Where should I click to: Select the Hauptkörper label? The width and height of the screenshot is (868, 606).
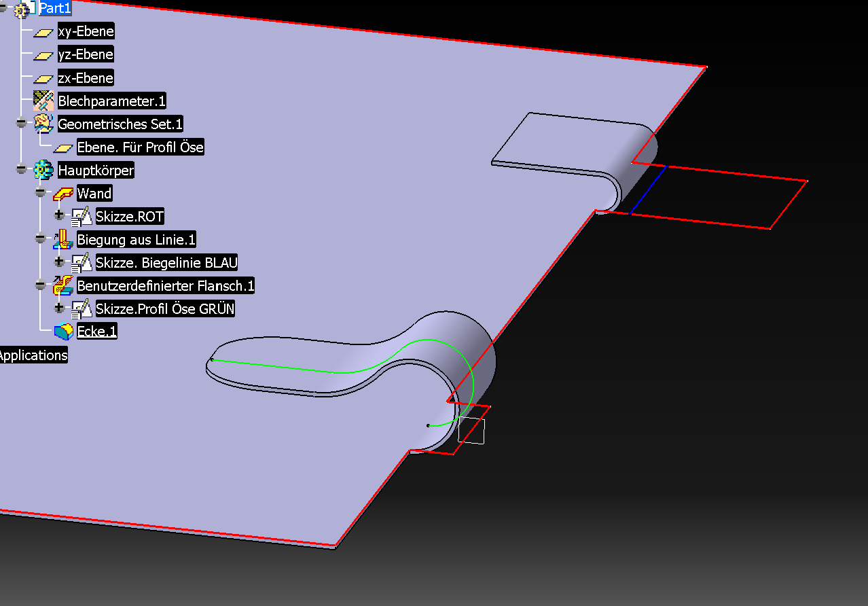(x=96, y=170)
